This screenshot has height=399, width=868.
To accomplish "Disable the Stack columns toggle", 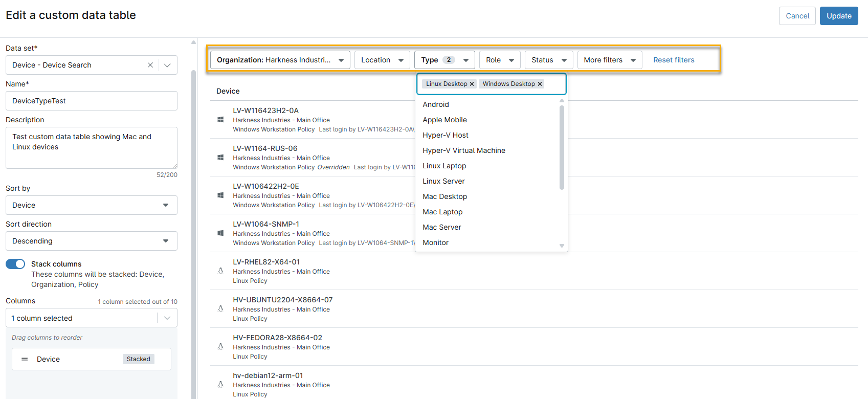I will [15, 264].
